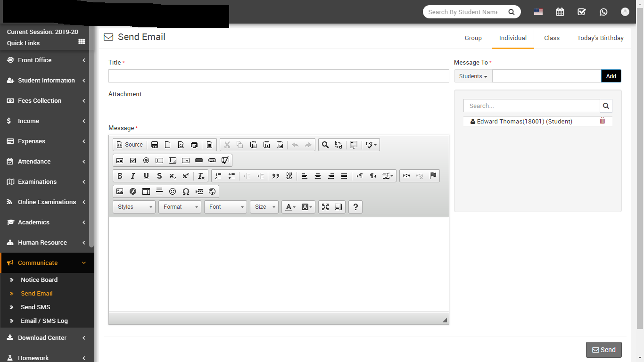Open the smiley emoticon picker
Viewport: 644px width, 362px height.
pyautogui.click(x=173, y=191)
